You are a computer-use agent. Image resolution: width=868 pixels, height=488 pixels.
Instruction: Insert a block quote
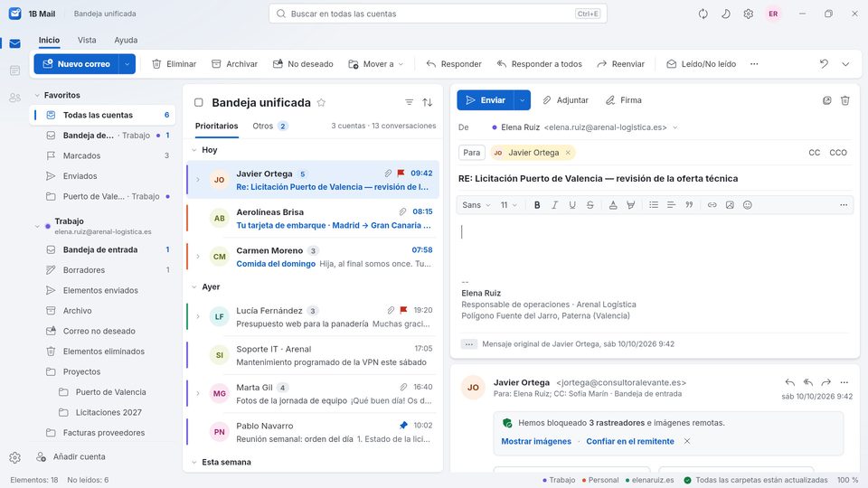point(689,205)
